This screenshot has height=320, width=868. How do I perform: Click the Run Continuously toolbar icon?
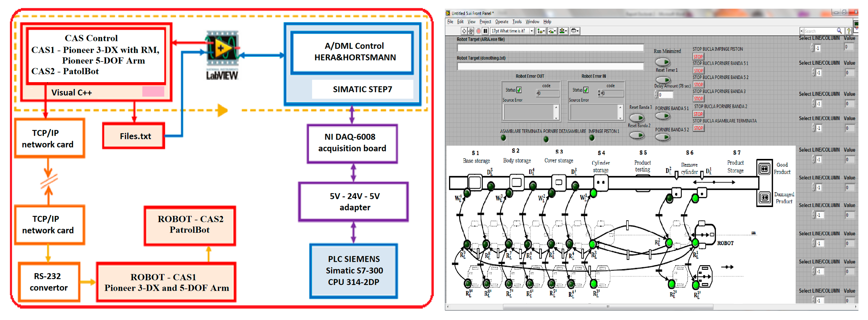471,31
